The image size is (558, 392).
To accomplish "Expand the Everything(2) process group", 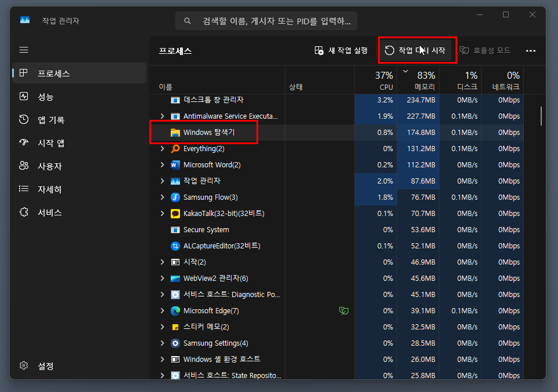I will point(162,148).
